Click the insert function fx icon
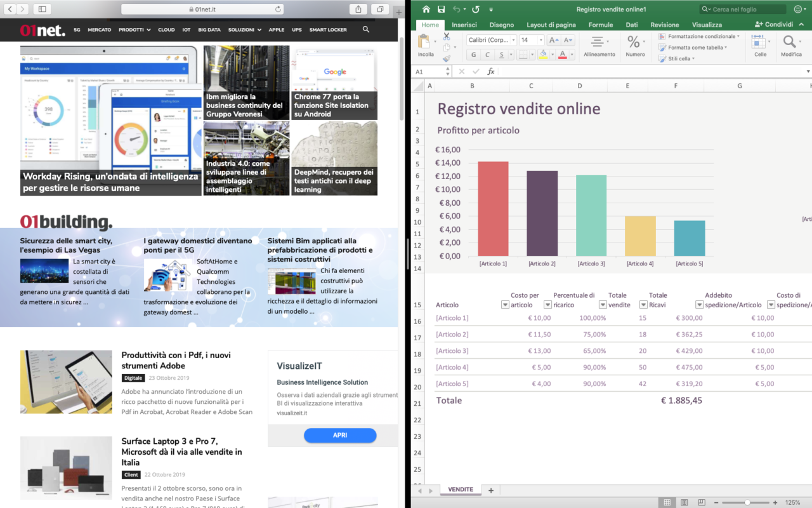Screen dimensions: 812x508 [x=490, y=72]
